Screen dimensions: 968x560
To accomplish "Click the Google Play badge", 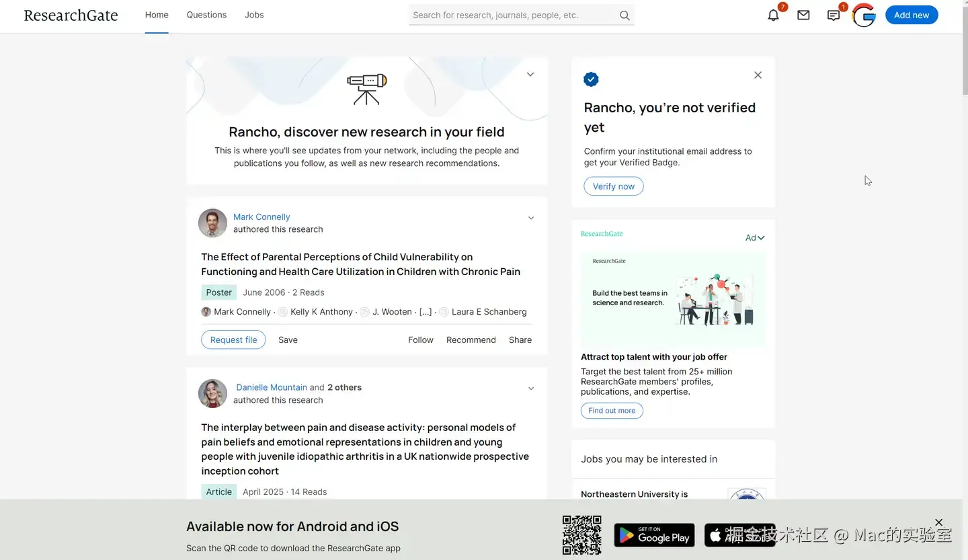I will 654,535.
